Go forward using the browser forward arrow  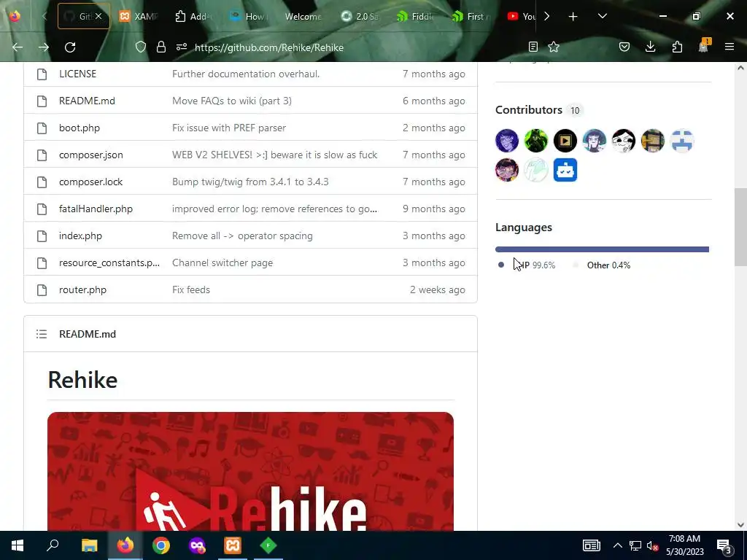(44, 47)
